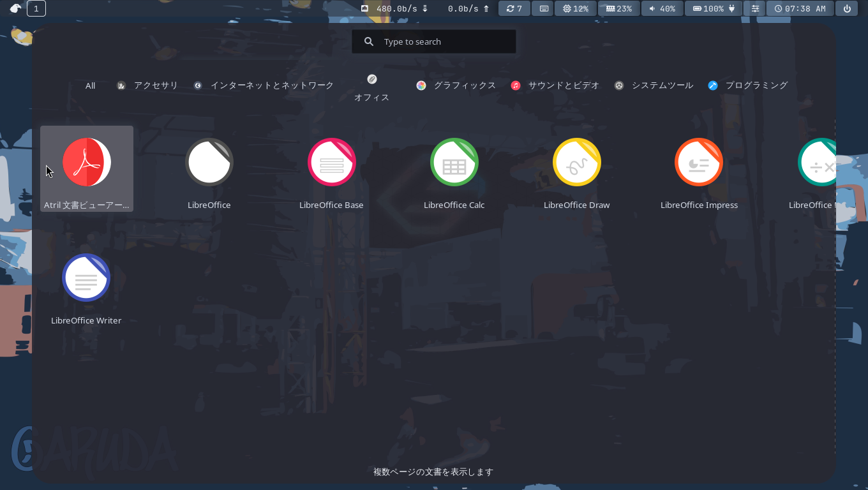Show システムツール category

(x=654, y=85)
